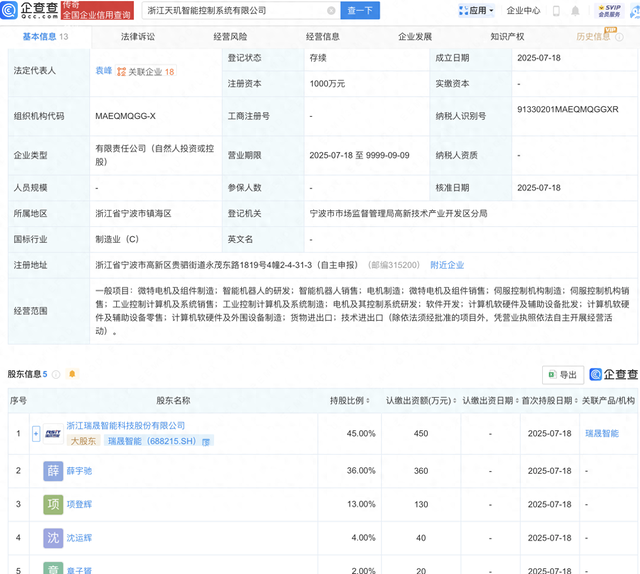Click registered capital 1000万元 value
The height and width of the screenshot is (574, 640).
(x=327, y=84)
